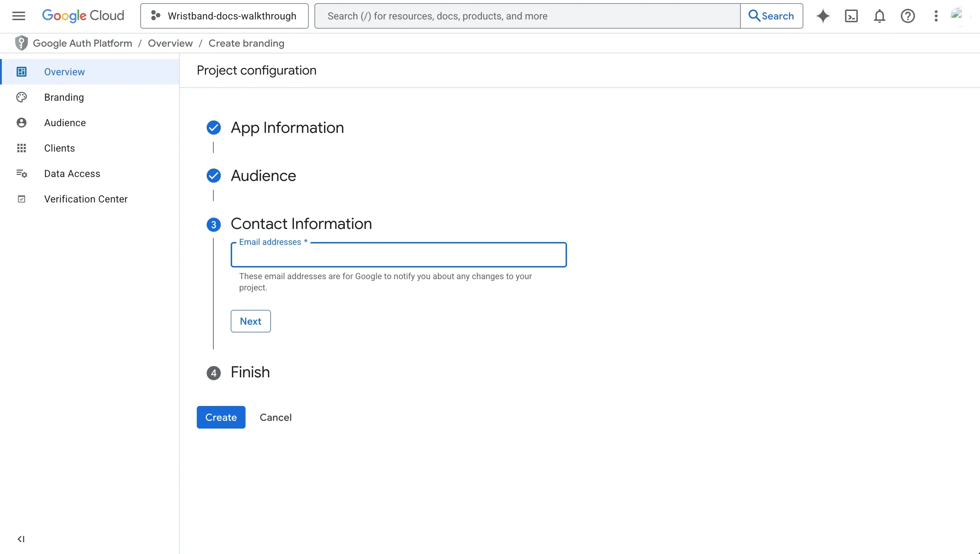
Task: Click the Audience person icon in sidebar
Action: (x=21, y=123)
